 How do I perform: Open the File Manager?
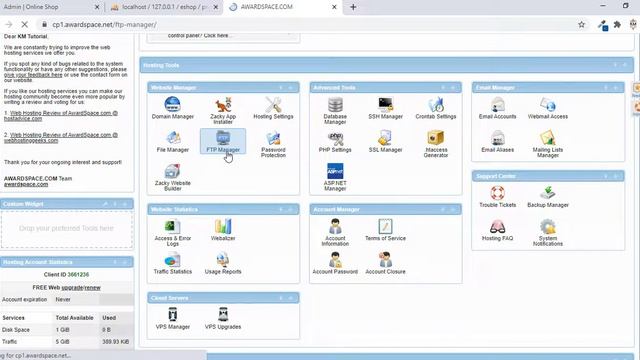(173, 142)
